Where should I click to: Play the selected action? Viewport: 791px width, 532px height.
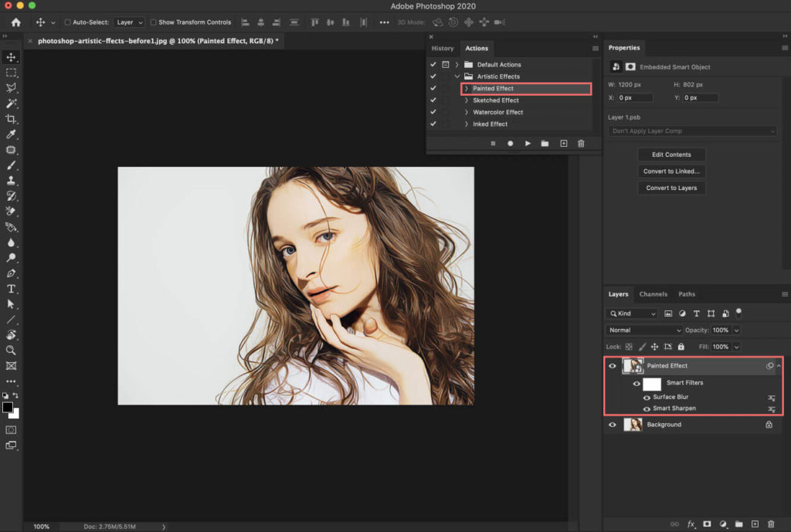528,144
